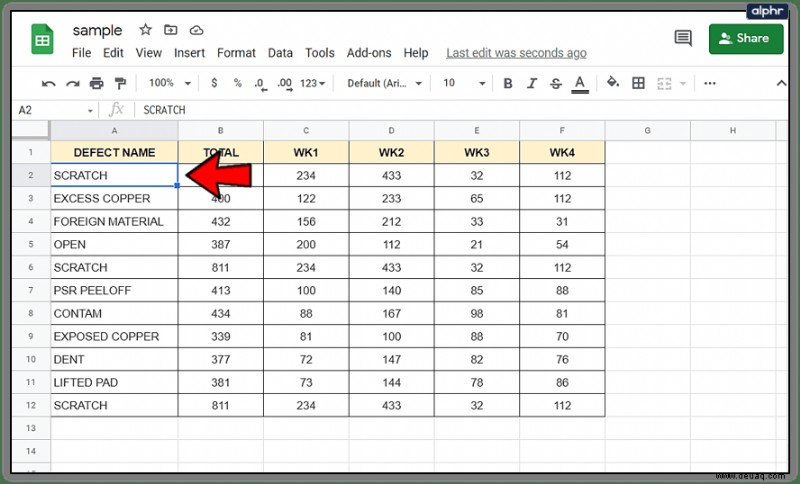Decrease decimal places

(260, 84)
